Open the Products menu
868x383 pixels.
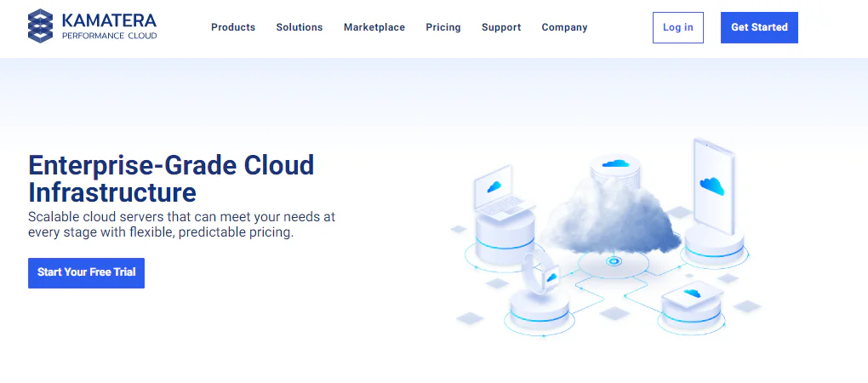click(x=233, y=27)
